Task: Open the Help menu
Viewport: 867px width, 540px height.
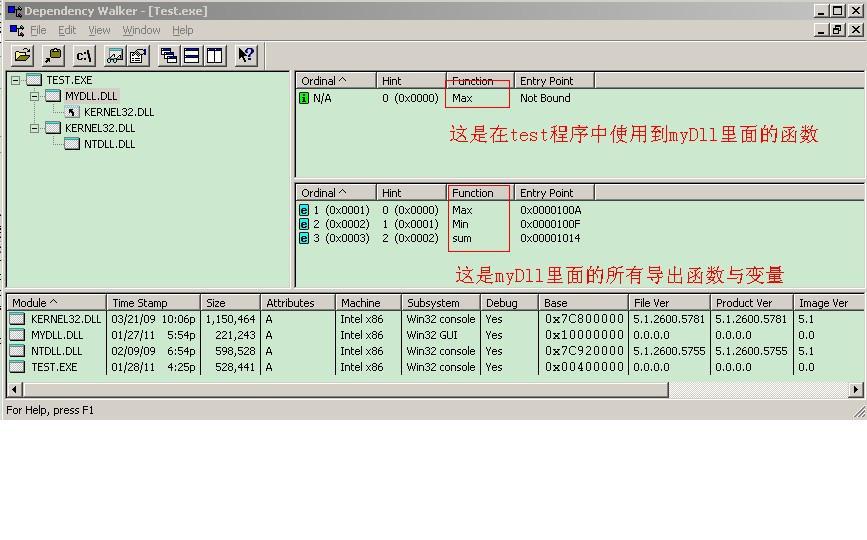Action: [x=182, y=30]
